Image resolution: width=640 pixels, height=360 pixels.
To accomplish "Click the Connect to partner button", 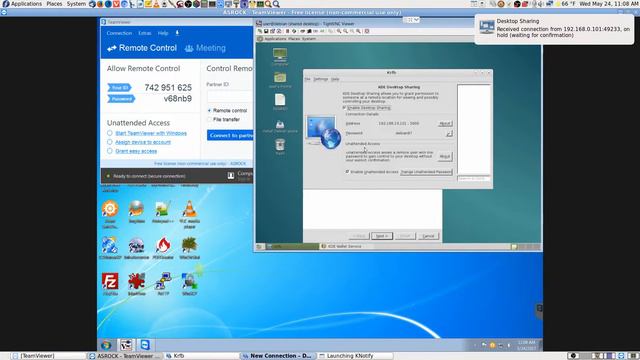I will click(230, 135).
